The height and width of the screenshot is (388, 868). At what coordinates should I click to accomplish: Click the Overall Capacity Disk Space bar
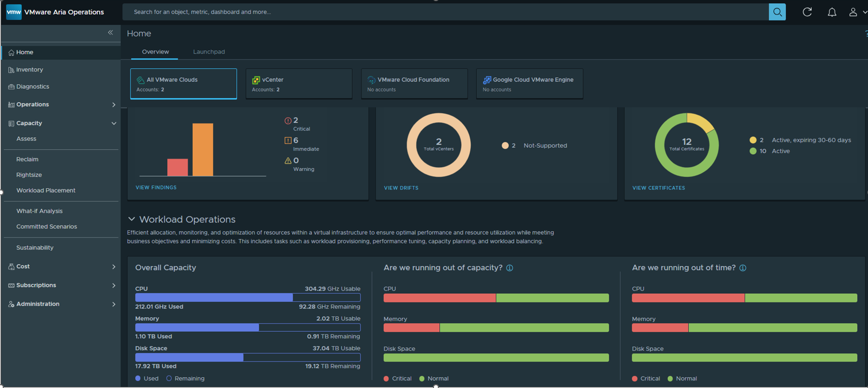(x=248, y=357)
